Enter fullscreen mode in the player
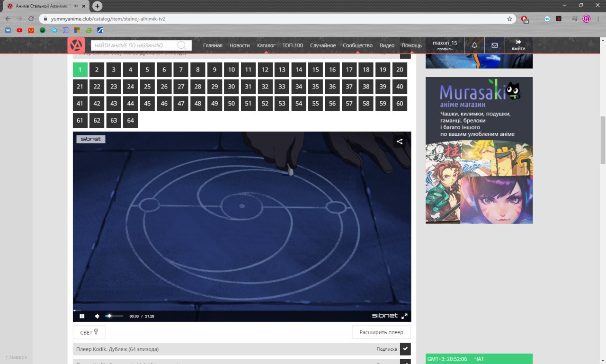The height and width of the screenshot is (364, 606). point(404,316)
